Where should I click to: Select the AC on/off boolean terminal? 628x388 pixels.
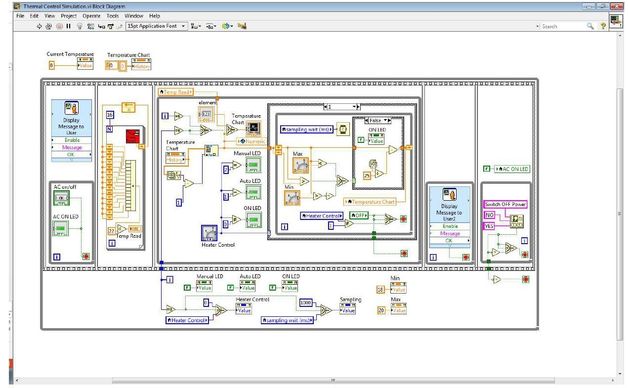(x=61, y=198)
